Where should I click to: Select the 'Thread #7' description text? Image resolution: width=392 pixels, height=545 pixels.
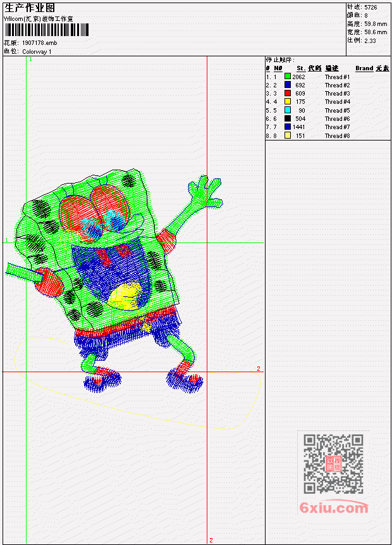(x=337, y=127)
